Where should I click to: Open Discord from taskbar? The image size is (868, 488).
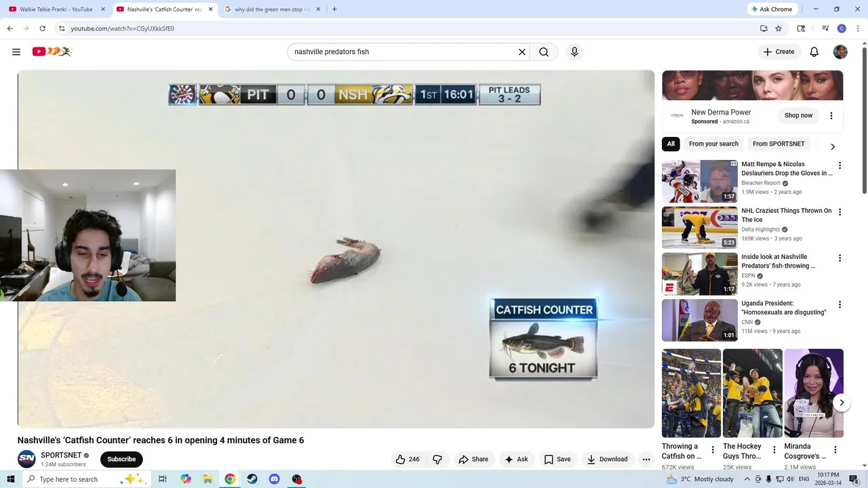274,479
